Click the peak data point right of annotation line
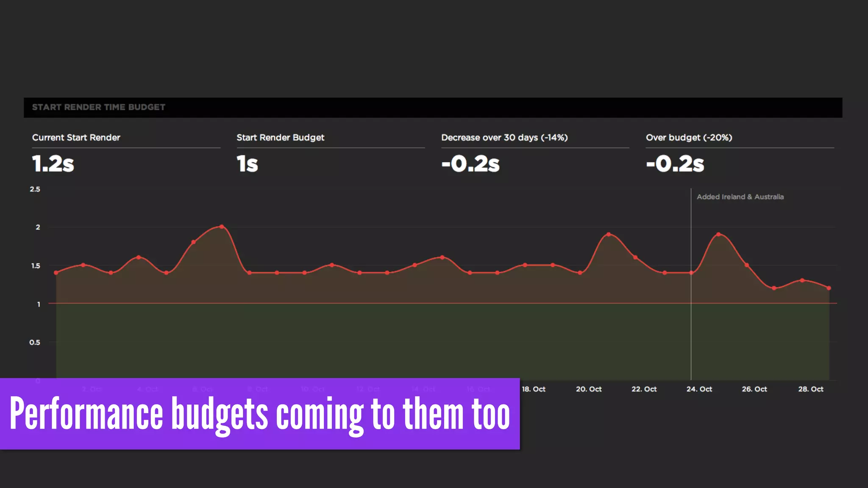868x488 pixels. pos(718,234)
